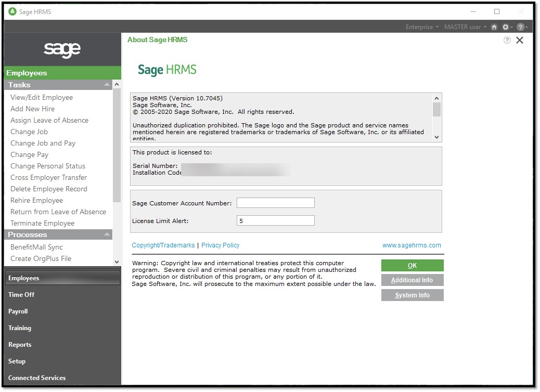Click the Tasks section header

(58, 85)
